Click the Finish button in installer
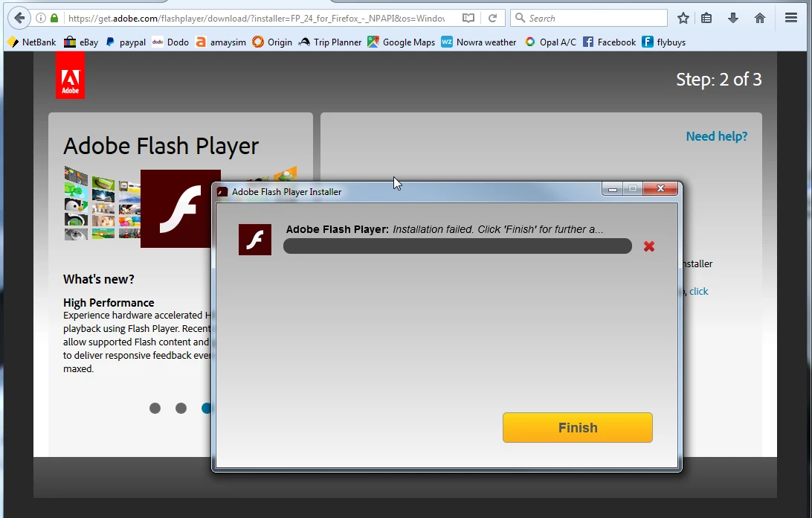812x518 pixels. pos(578,428)
